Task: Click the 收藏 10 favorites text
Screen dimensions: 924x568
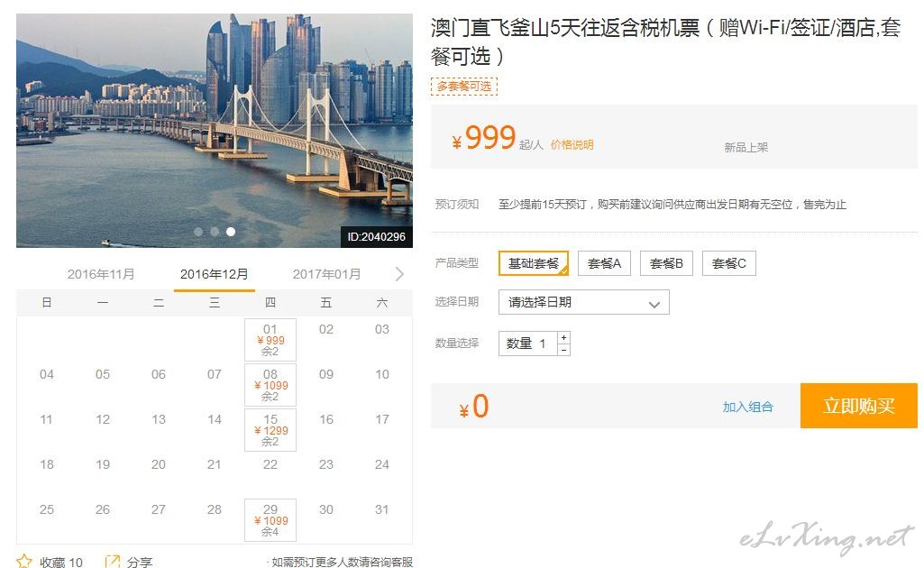Action: pos(61,562)
